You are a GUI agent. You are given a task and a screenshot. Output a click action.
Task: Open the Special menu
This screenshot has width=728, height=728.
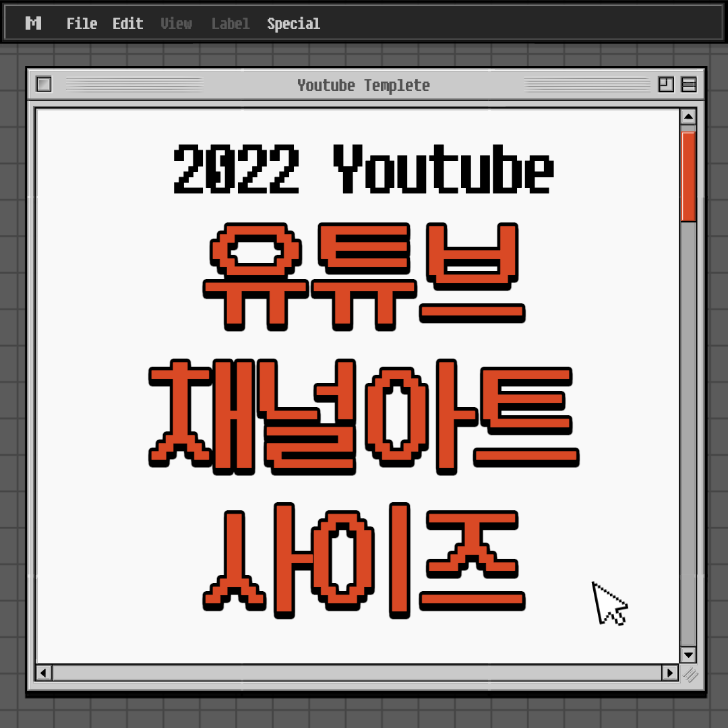tap(293, 23)
